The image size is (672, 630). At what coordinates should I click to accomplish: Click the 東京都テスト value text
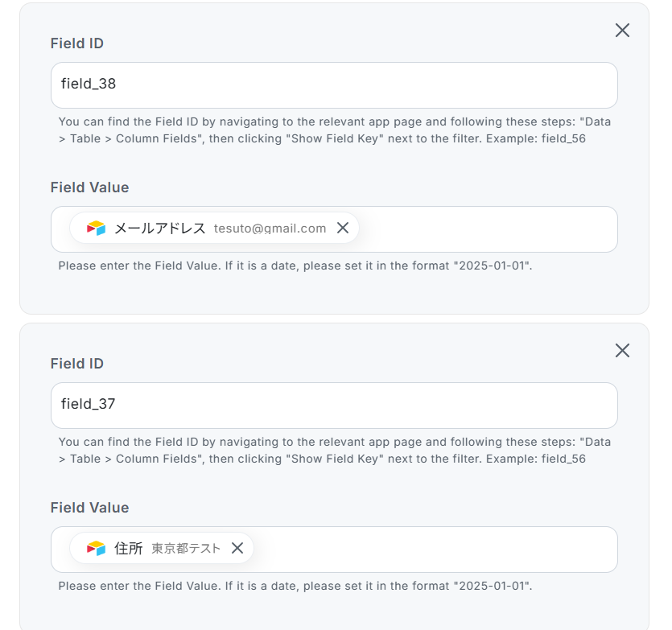186,549
